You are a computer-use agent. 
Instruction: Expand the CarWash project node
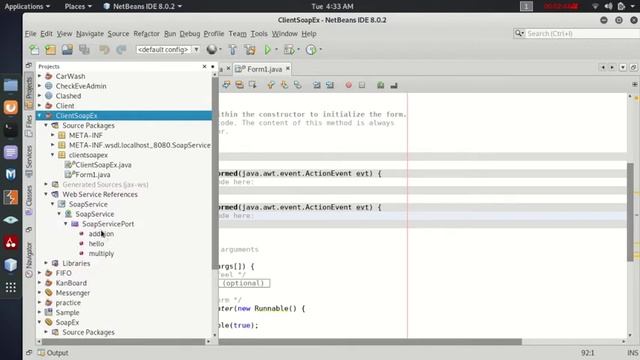tap(40, 76)
